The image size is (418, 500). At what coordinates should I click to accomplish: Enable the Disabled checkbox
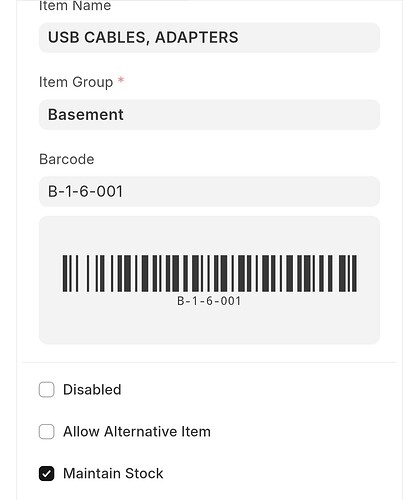(x=46, y=390)
